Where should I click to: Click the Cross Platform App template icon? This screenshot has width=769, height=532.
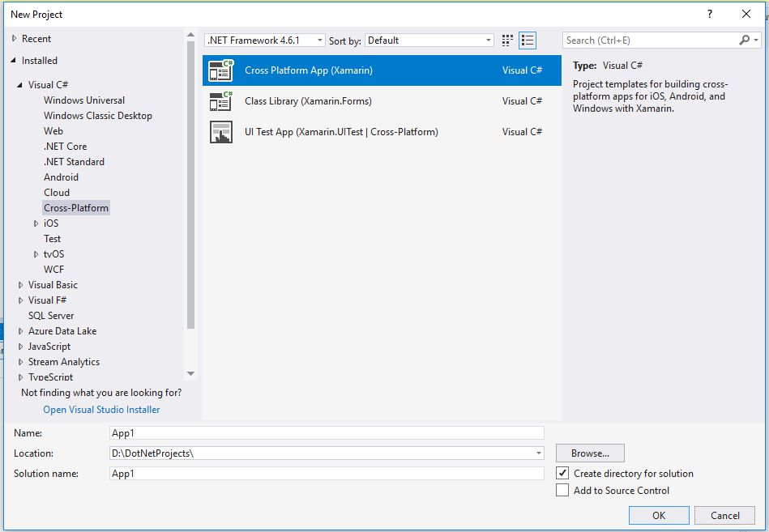point(220,70)
